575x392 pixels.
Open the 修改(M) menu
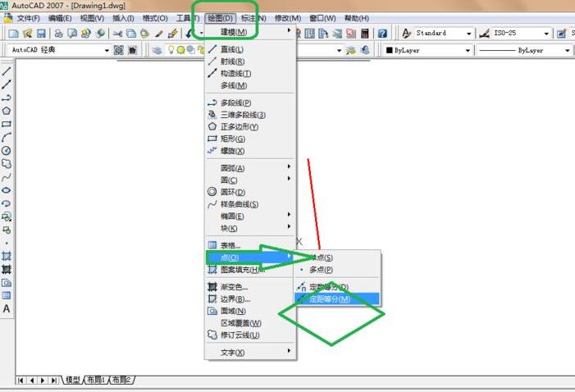[288, 18]
